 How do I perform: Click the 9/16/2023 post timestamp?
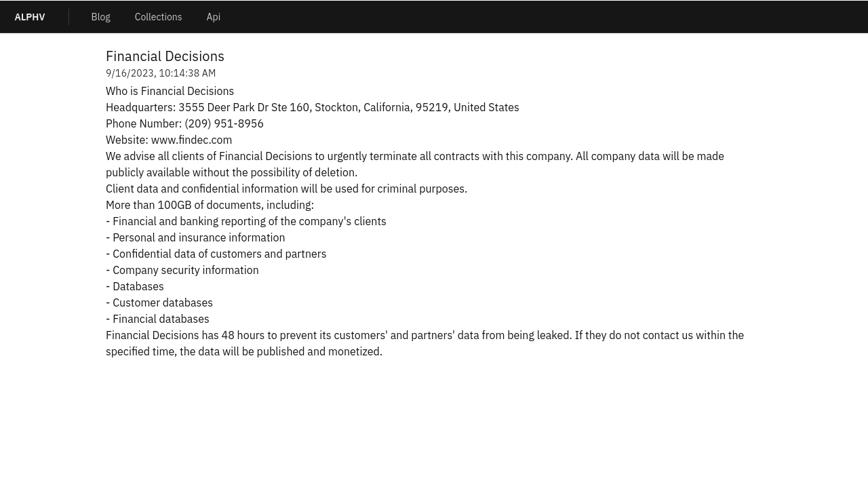coord(161,73)
